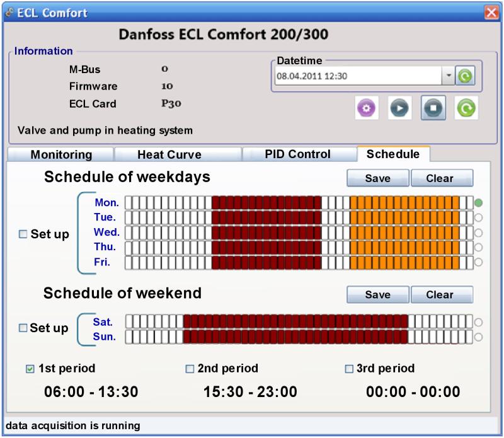Click the Tue. day label
The width and height of the screenshot is (504, 438).
(105, 217)
